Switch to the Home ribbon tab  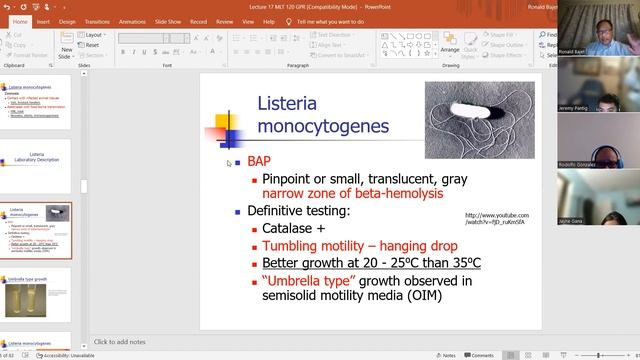20,22
